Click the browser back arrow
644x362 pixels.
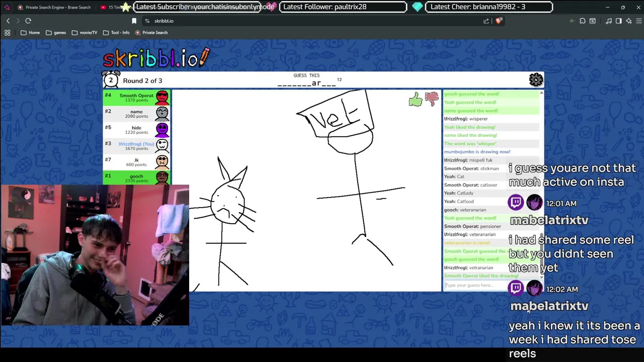(8, 21)
